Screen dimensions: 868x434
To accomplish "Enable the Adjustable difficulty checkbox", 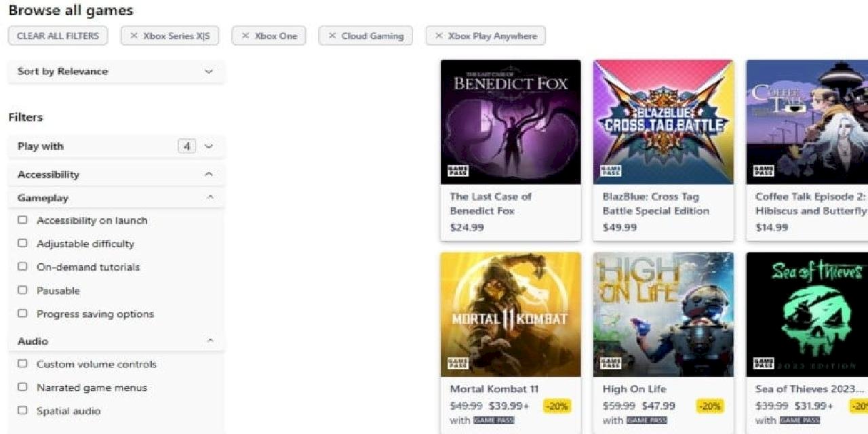I will (22, 243).
